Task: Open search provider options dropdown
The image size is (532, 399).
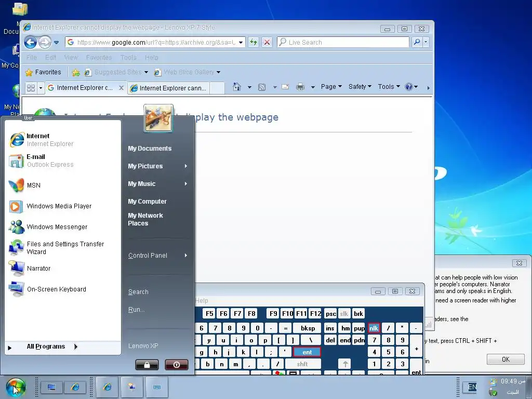Action: click(x=426, y=42)
